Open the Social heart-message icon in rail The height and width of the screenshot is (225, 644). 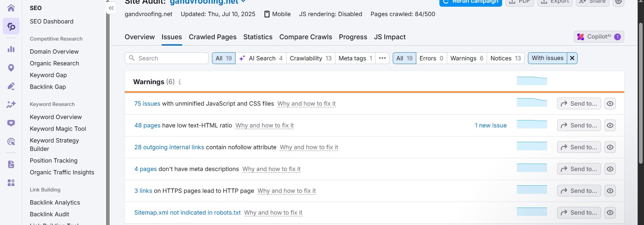[11, 123]
